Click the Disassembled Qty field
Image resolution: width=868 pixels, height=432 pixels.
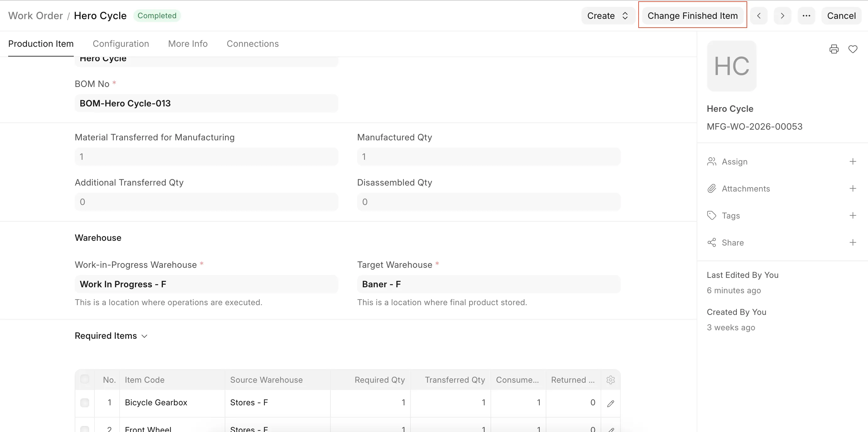click(489, 202)
